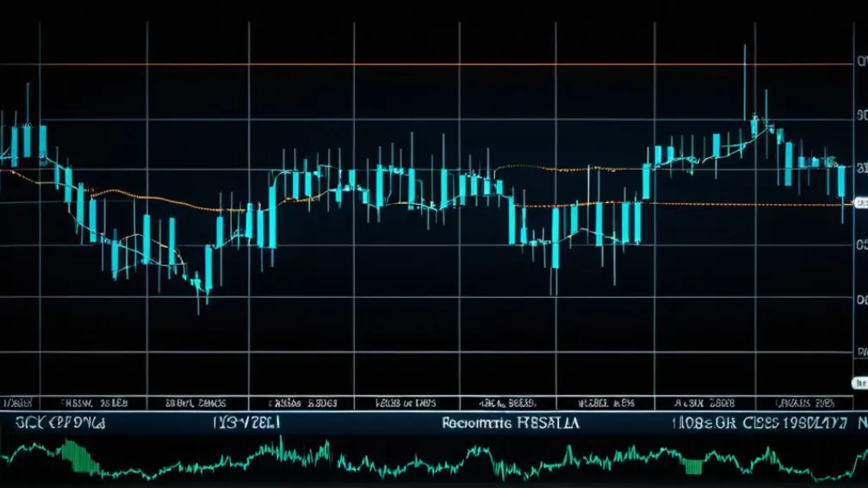868x488 pixels.
Task: Click the leftmost date label on the time axis
Action: [17, 402]
